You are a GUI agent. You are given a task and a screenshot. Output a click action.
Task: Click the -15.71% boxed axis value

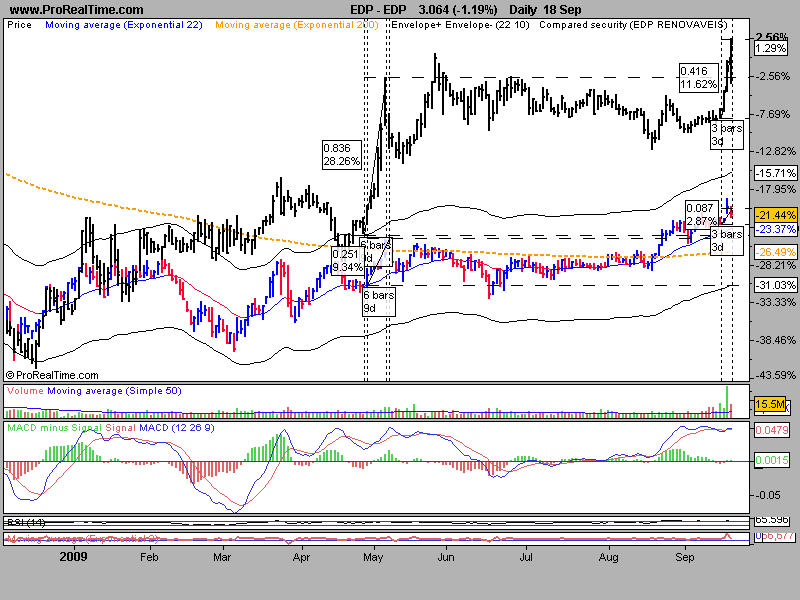776,173
